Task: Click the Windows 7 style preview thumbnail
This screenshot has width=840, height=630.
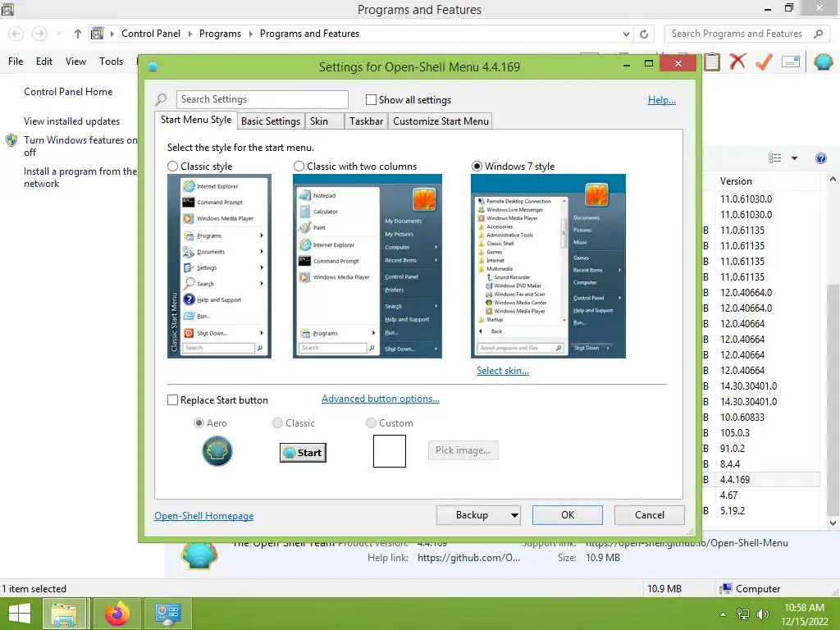Action: pyautogui.click(x=548, y=267)
